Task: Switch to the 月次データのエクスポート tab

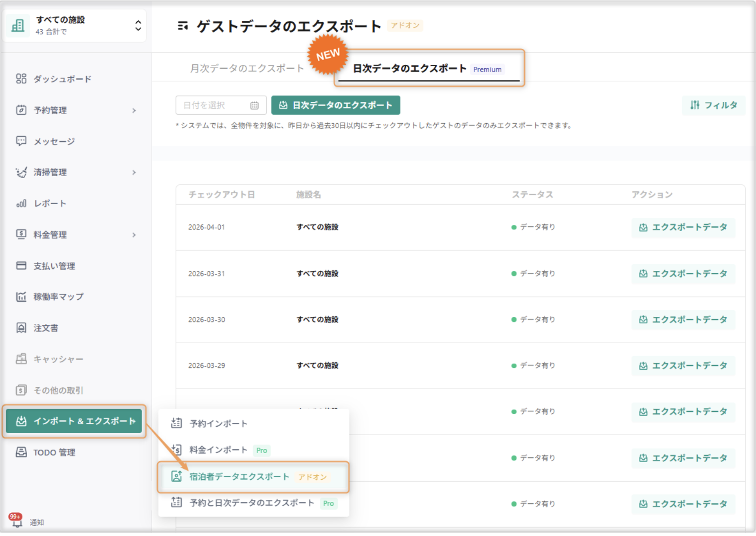Action: point(247,69)
